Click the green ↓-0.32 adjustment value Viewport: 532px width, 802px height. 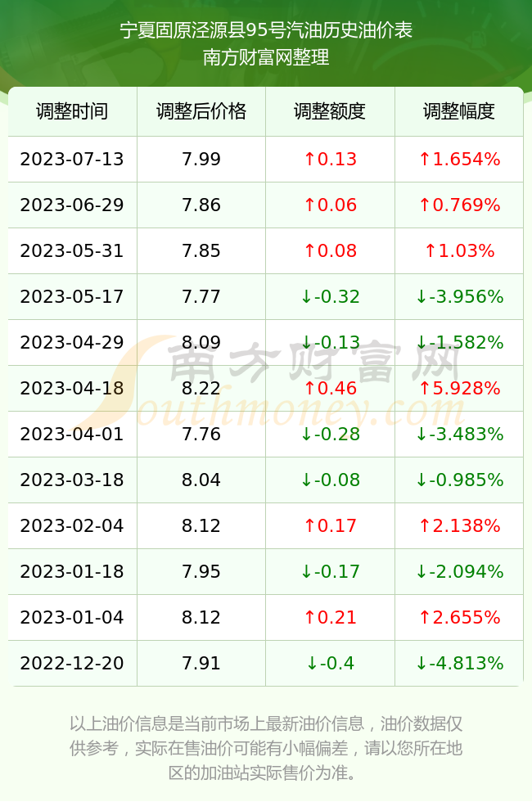(330, 296)
